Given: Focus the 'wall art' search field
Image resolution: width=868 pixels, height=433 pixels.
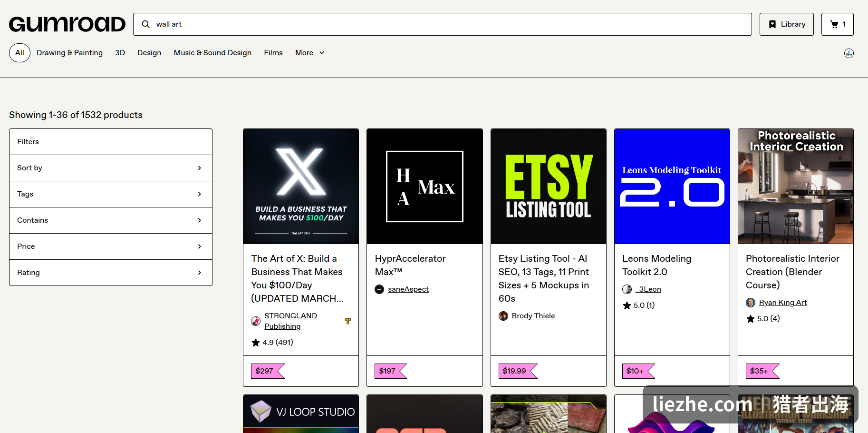Looking at the screenshot, I should 442,24.
